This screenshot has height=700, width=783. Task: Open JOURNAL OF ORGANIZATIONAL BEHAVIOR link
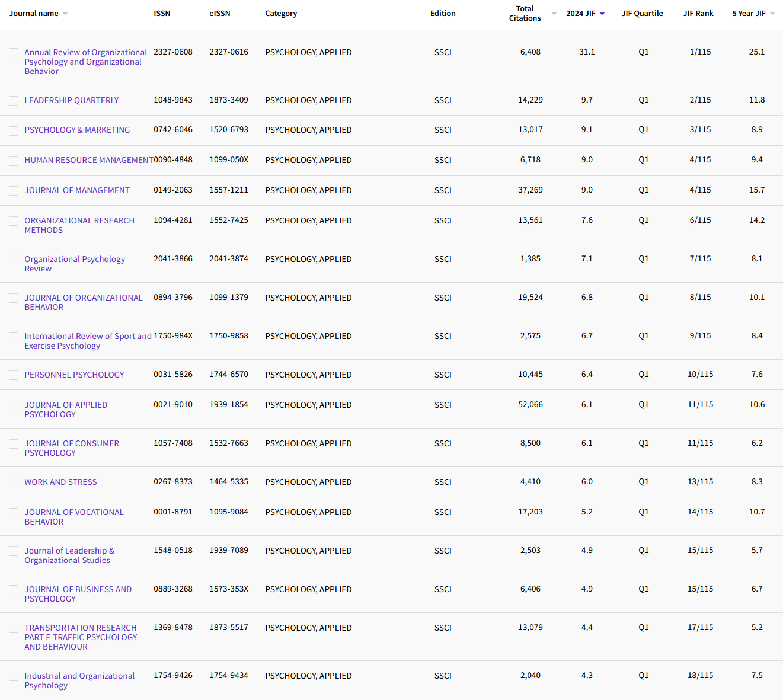click(x=83, y=302)
